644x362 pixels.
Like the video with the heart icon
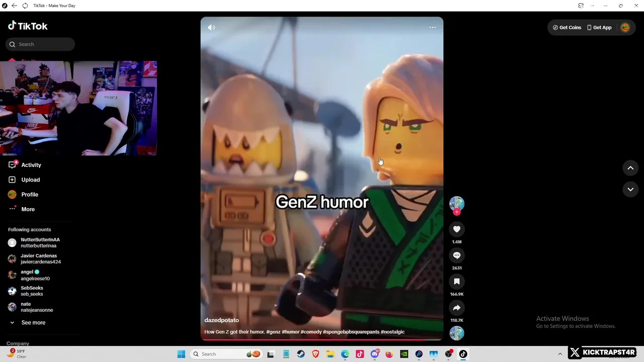[x=457, y=229]
